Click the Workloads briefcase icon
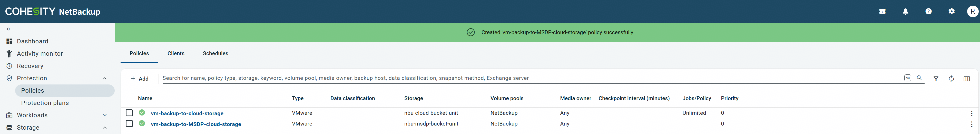980x134 pixels. point(9,115)
